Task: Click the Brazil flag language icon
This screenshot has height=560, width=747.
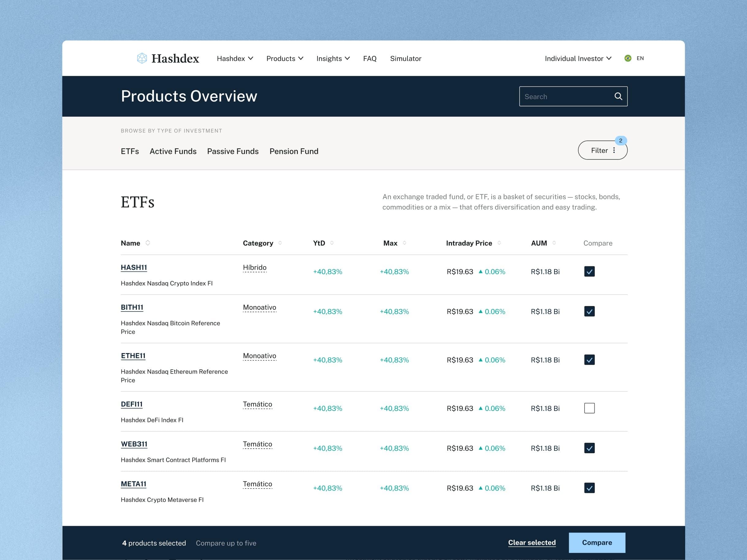Action: [628, 58]
